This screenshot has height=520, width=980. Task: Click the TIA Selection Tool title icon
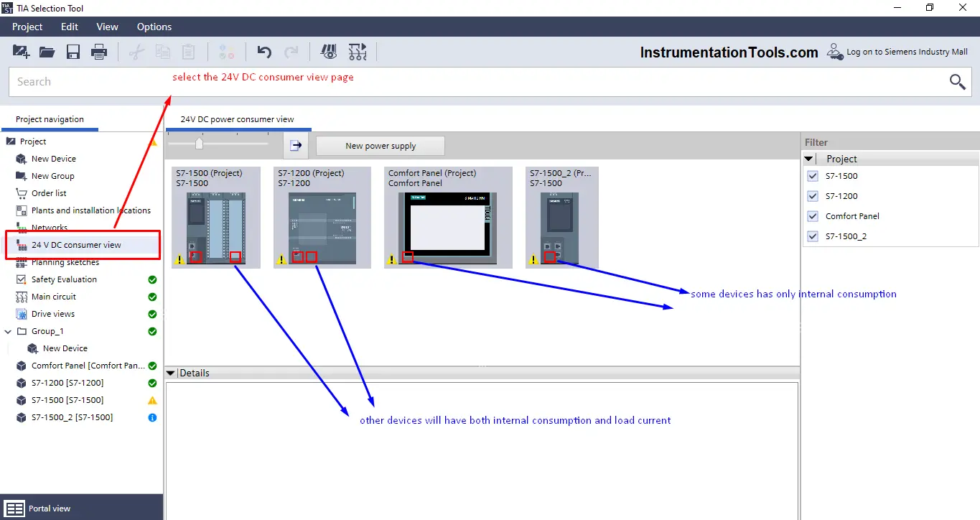click(x=6, y=8)
